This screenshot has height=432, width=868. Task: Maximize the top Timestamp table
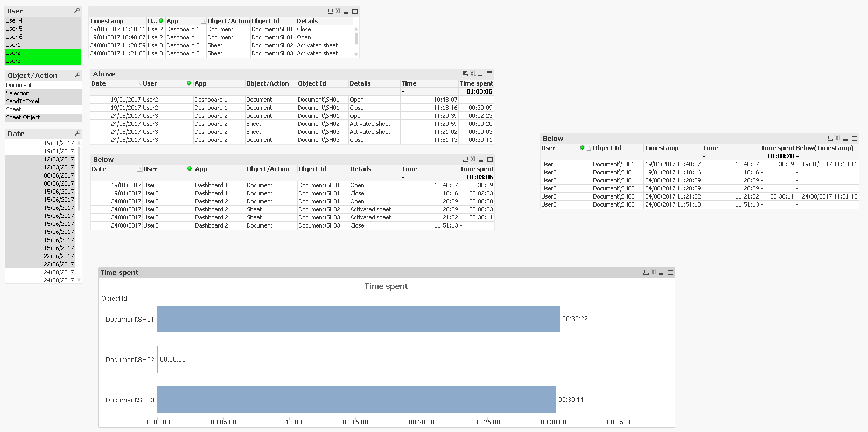click(x=355, y=11)
